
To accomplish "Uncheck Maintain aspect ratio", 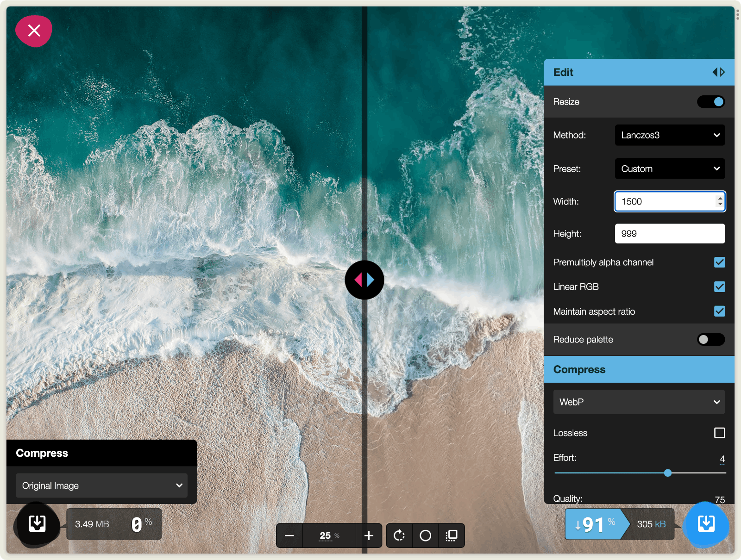I will coord(719,311).
